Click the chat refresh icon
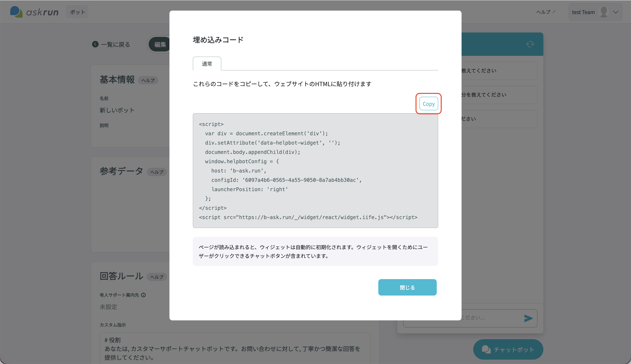This screenshot has width=631, height=364. coord(530,44)
